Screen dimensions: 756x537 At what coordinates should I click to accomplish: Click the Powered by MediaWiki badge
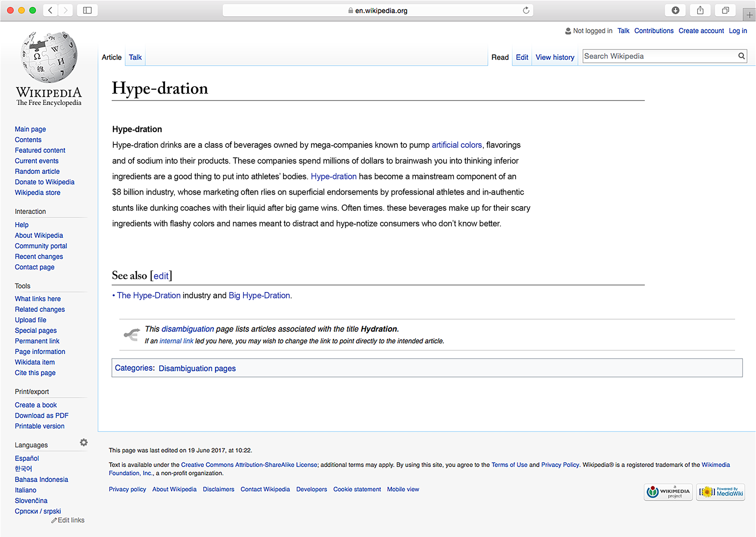pyautogui.click(x=721, y=492)
